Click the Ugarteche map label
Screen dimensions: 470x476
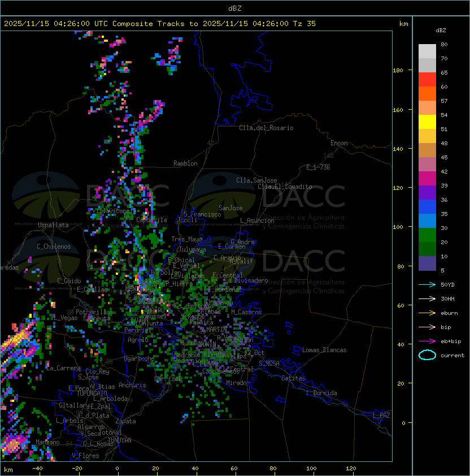click(x=139, y=358)
